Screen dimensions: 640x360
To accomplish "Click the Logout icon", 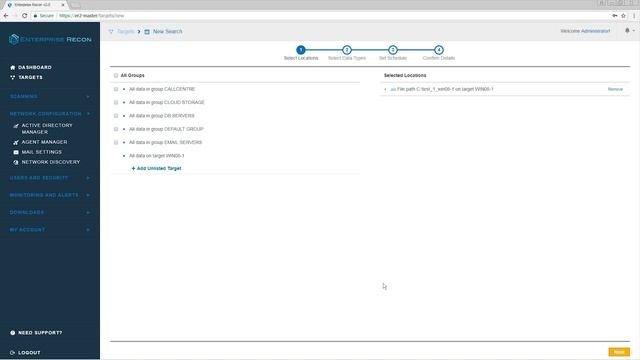I will (13, 353).
